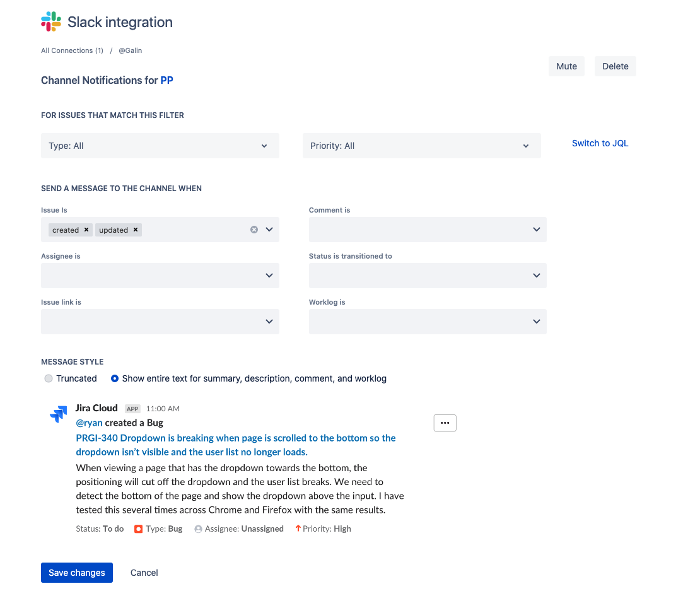This screenshot has width=700, height=596.
Task: Click the 11:00 AM timestamp
Action: click(x=163, y=409)
